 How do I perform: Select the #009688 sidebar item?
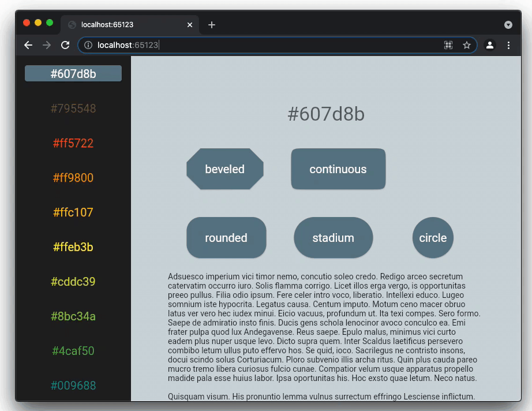73,385
